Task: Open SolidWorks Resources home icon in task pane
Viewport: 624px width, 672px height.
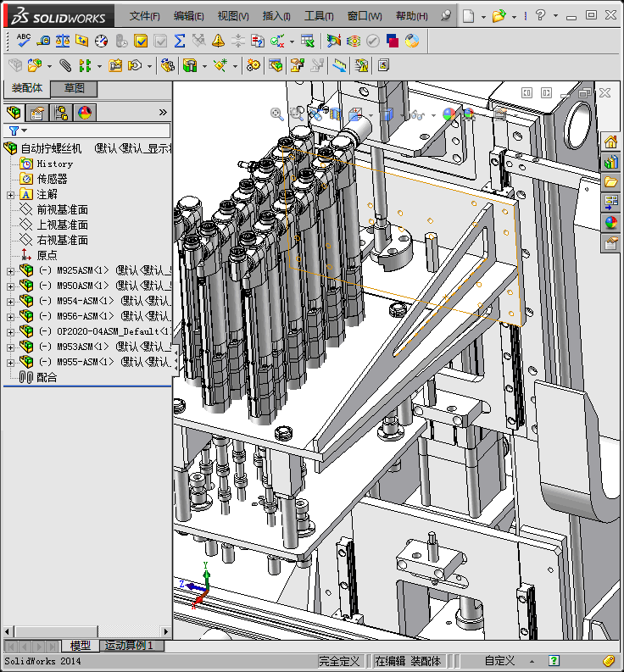Action: pyautogui.click(x=610, y=142)
